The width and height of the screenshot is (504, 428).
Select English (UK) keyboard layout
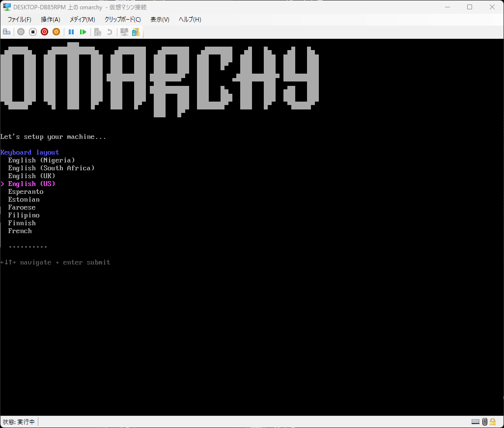coord(31,176)
